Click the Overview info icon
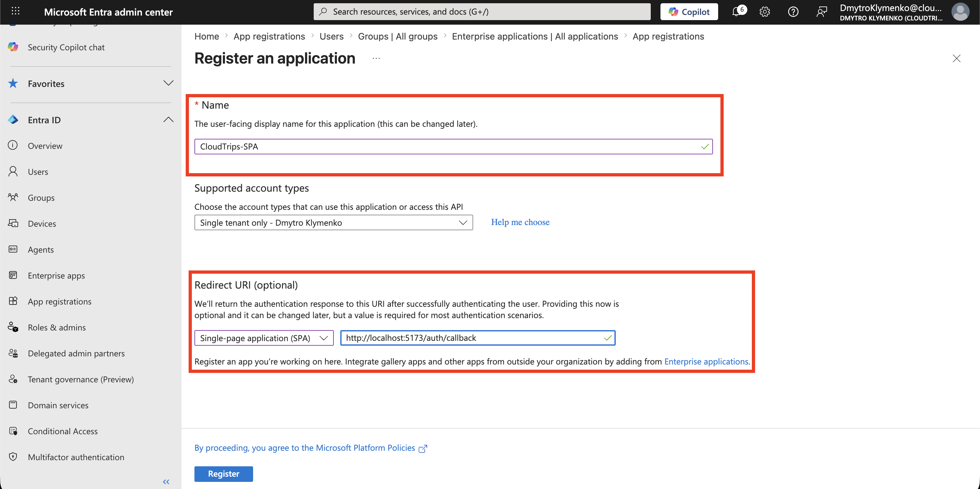The height and width of the screenshot is (489, 980). [13, 145]
